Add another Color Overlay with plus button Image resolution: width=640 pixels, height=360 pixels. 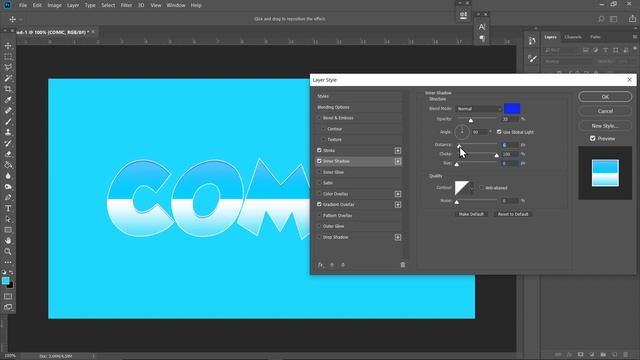tap(398, 194)
